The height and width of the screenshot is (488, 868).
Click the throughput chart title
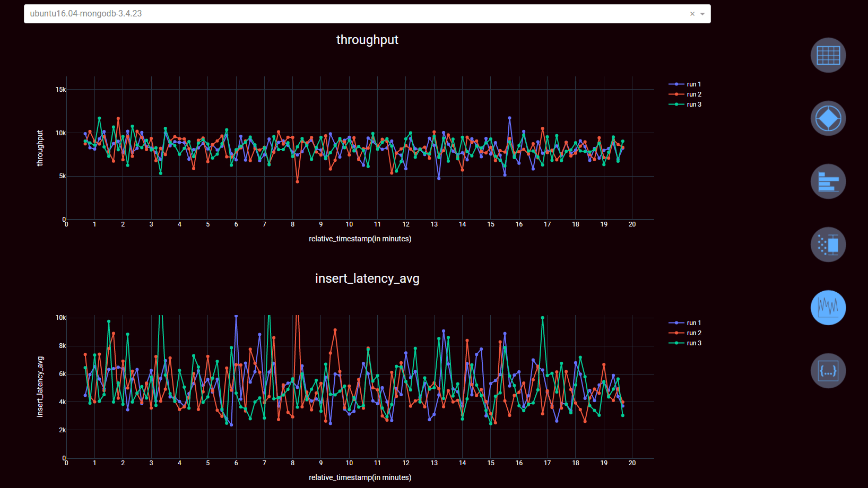(x=367, y=39)
